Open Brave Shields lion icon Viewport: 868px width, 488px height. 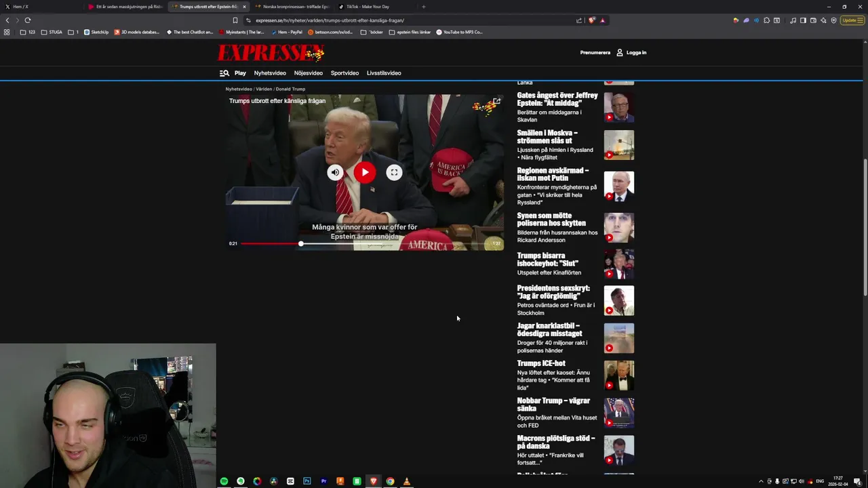pos(591,20)
